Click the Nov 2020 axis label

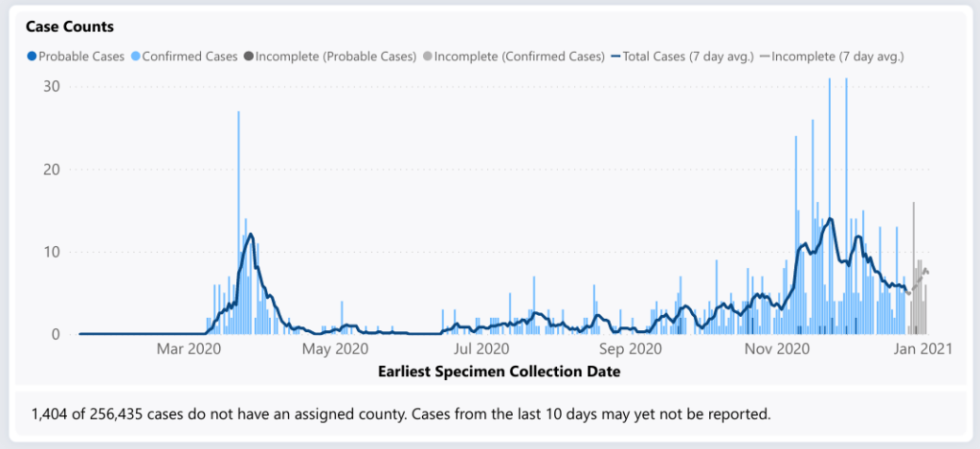(776, 350)
